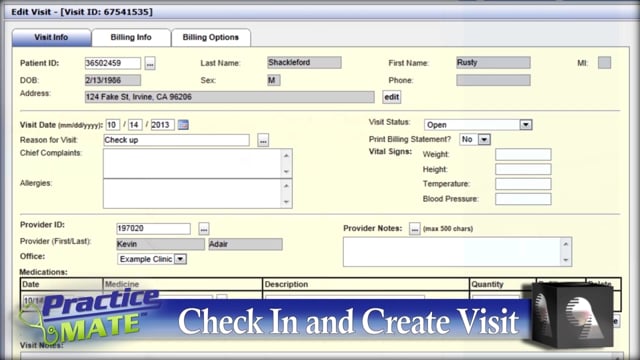Click the address edit button
The image size is (640, 360).
(x=391, y=97)
